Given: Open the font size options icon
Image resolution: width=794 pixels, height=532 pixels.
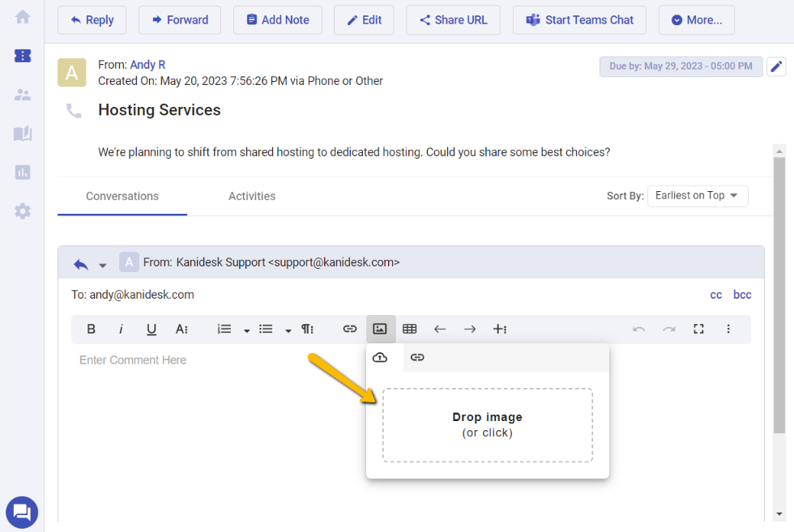Looking at the screenshot, I should coord(181,329).
